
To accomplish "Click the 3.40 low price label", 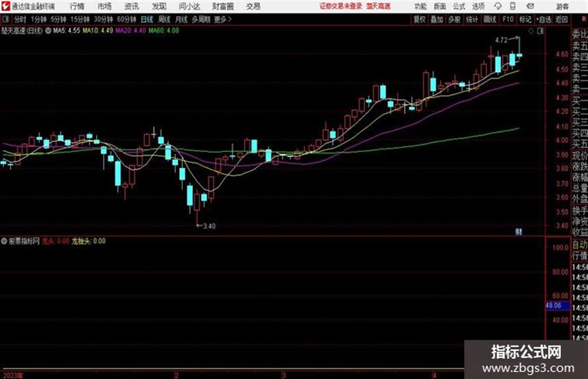I will tap(209, 226).
